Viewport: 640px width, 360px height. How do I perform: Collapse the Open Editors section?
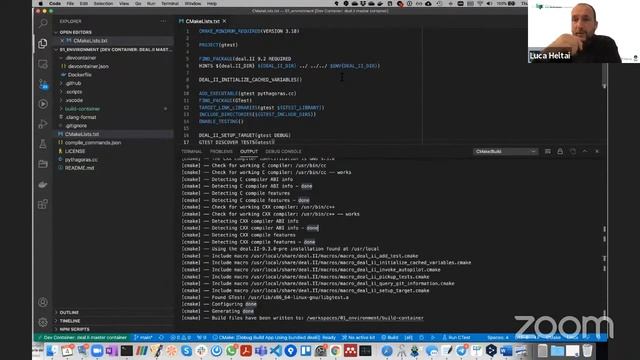click(x=76, y=32)
